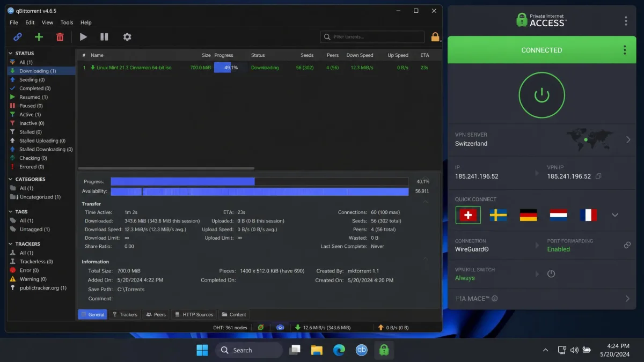Copy the VPN IP address in PIA

pos(598,176)
